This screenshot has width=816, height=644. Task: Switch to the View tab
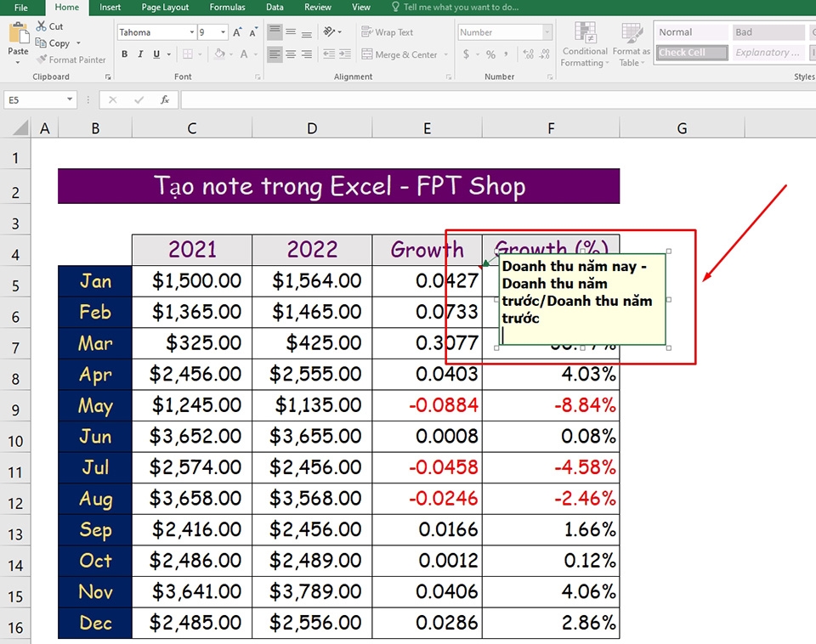[x=360, y=8]
